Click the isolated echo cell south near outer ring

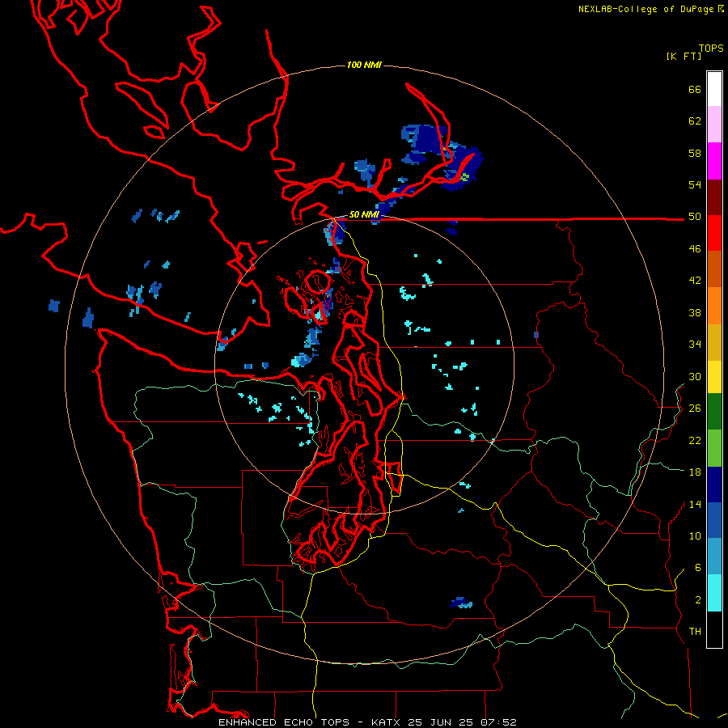pos(461,603)
